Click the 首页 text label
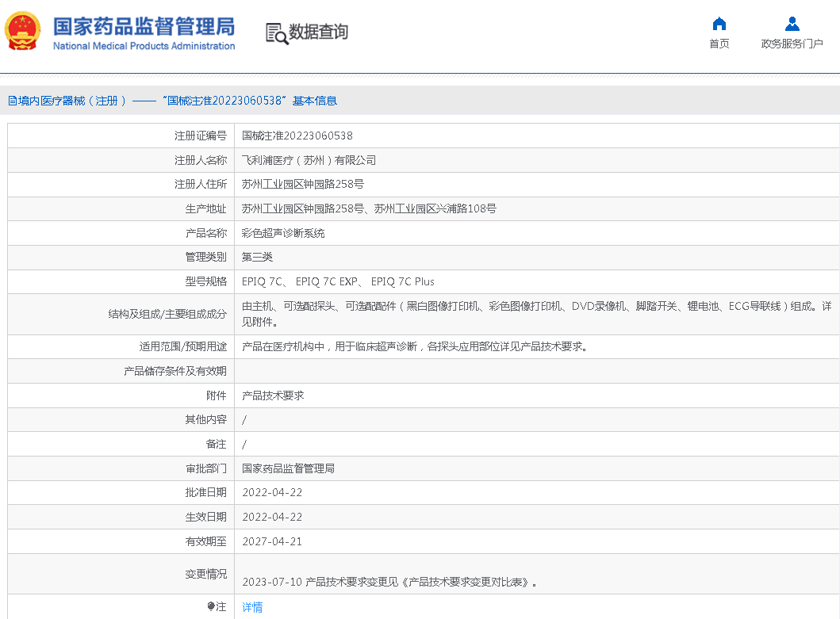Screen dimensions: 840x619 pyautogui.click(x=719, y=44)
